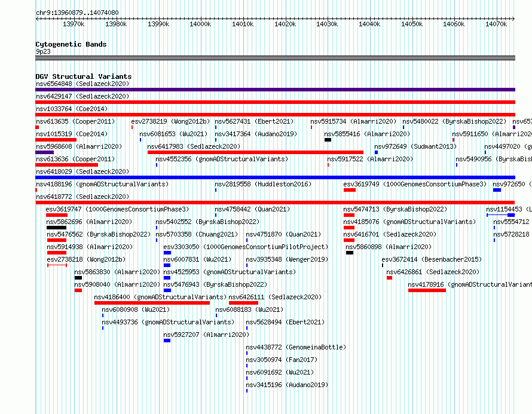Click black bar under nsv5860898 (Almarri2020)
The image size is (532, 414).
click(350, 253)
